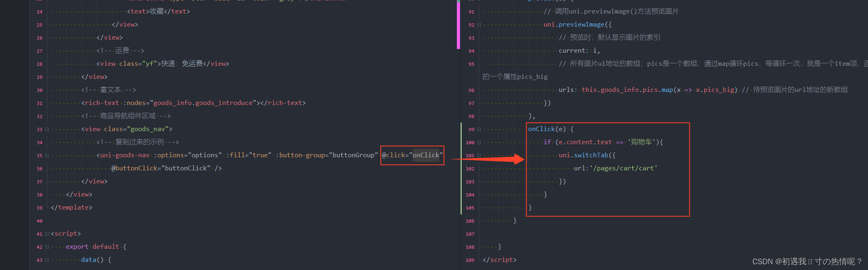Click uni.switchTab call on line 101

(x=587, y=155)
